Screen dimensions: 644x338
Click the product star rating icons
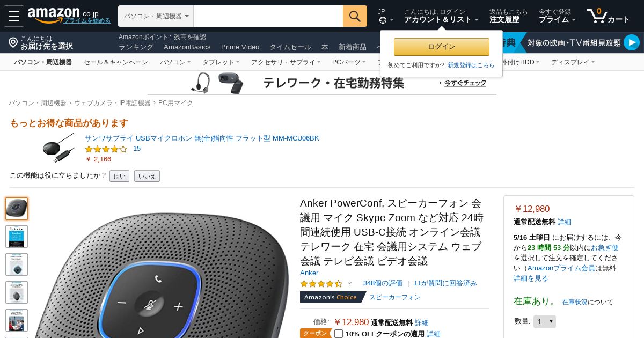click(321, 283)
